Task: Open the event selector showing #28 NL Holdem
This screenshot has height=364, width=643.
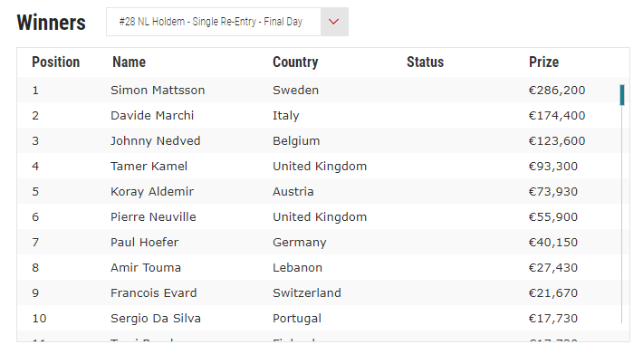Action: [x=227, y=22]
